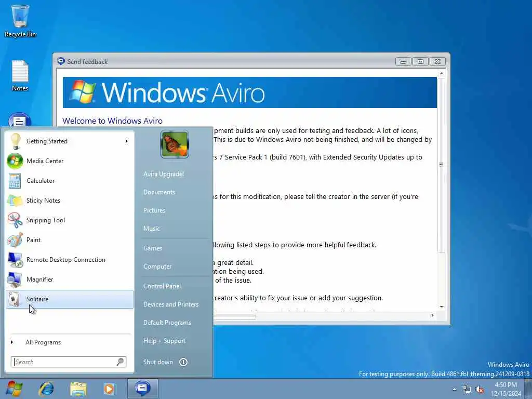Click the Remote Desktop Connection icon

click(x=15, y=260)
